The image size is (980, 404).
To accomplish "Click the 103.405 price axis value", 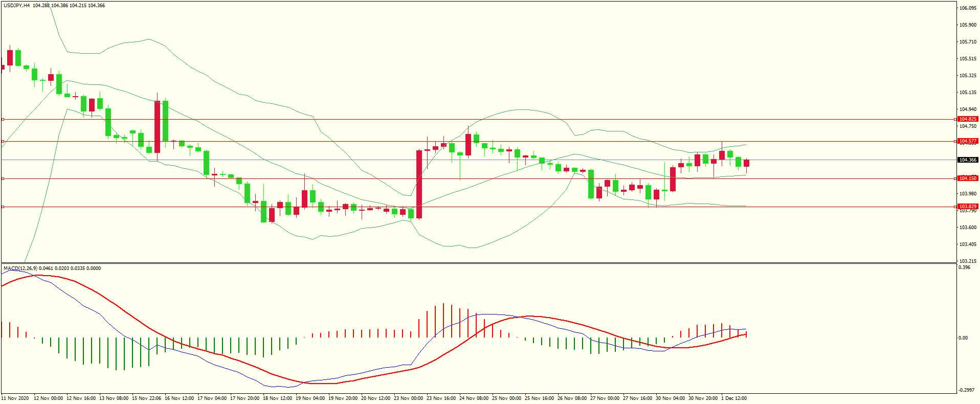I will click(x=968, y=244).
